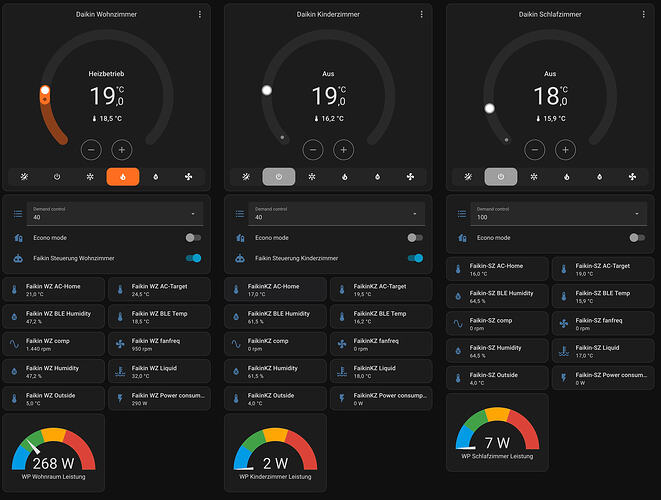Open the Faikin WZ comp rpm tile

tap(54, 344)
